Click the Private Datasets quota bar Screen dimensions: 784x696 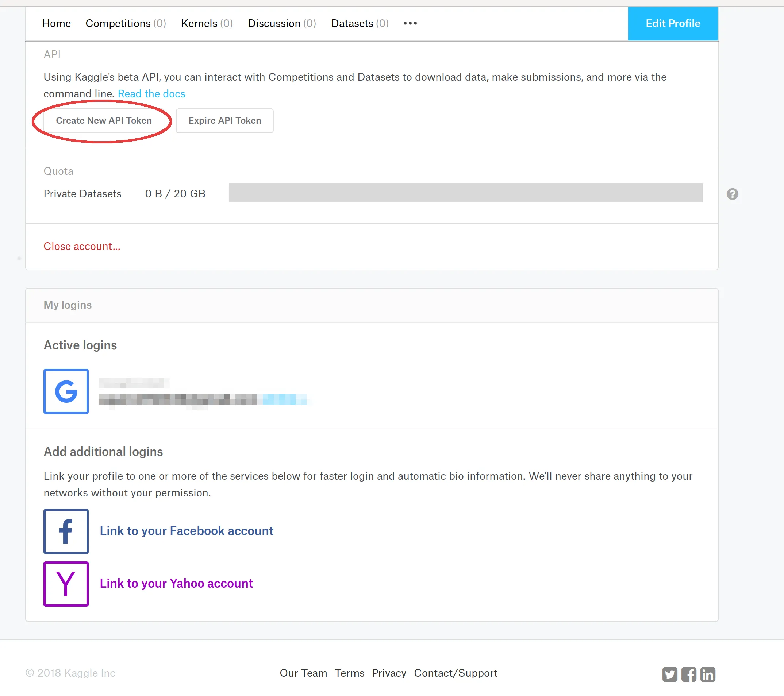[466, 192]
